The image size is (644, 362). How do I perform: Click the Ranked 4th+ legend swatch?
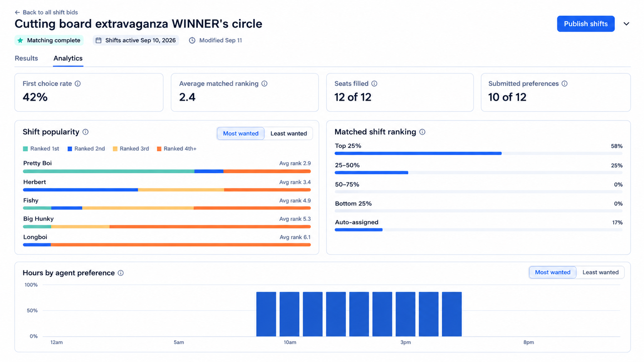(x=159, y=149)
